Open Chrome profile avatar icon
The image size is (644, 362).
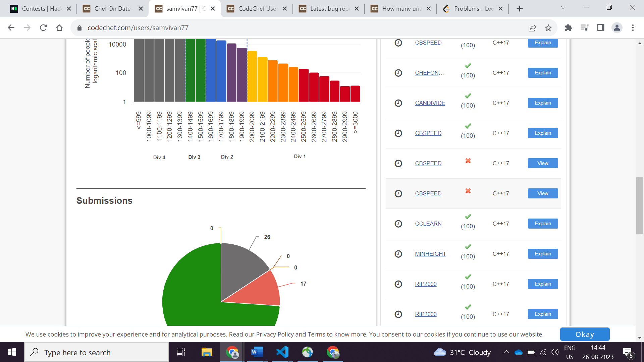[617, 28]
